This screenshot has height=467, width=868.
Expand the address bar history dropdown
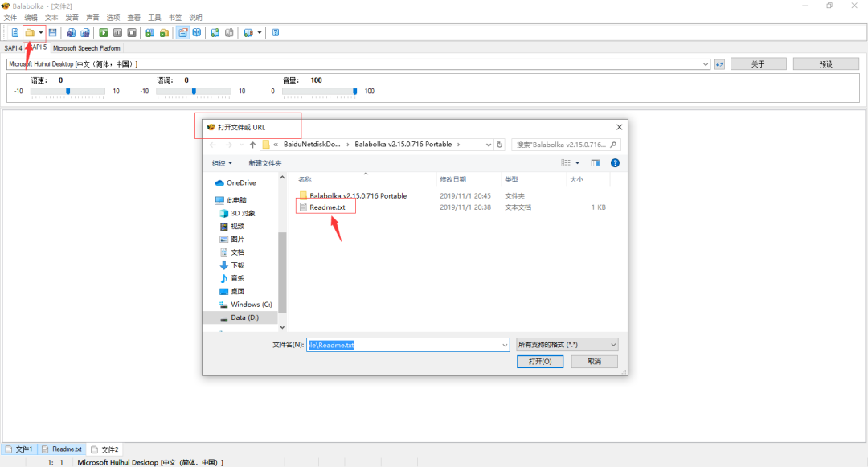tap(489, 145)
